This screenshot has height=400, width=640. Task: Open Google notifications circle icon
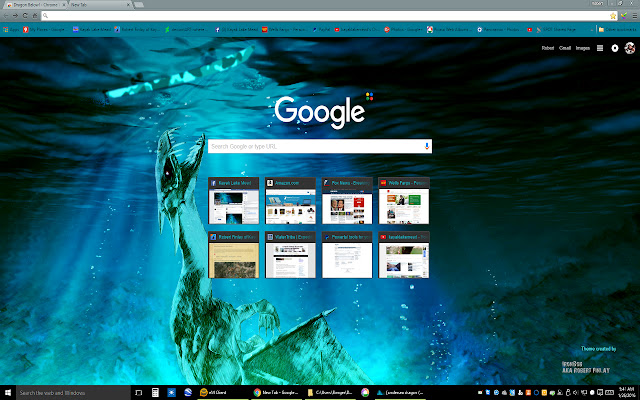point(615,48)
